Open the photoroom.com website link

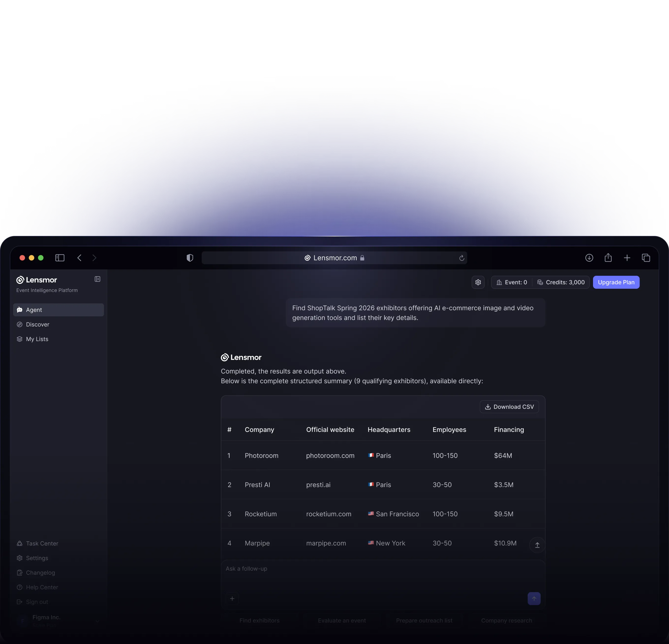(x=330, y=455)
